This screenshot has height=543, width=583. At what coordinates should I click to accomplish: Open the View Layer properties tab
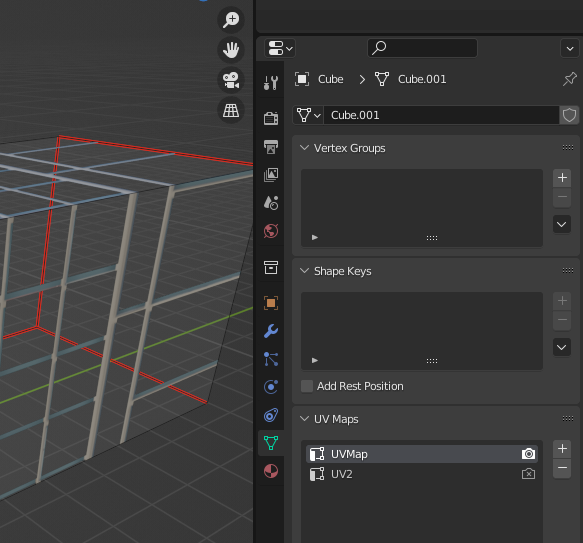(271, 175)
